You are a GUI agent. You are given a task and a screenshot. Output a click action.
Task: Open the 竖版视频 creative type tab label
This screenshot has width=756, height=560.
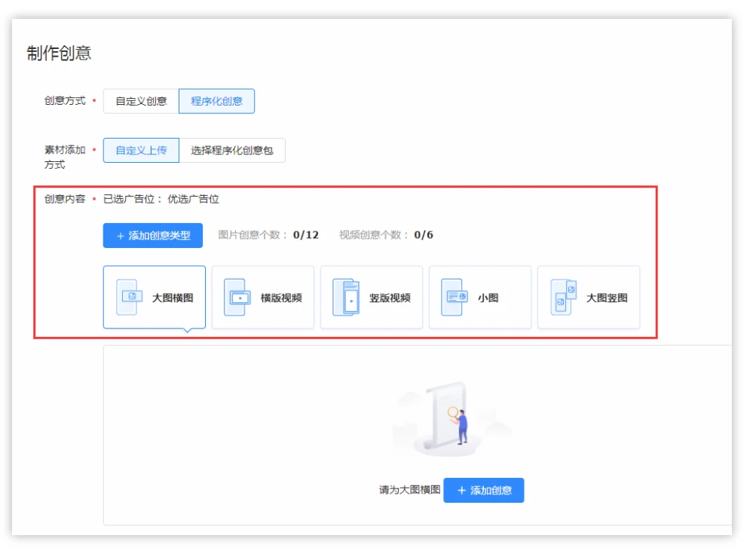(x=390, y=298)
